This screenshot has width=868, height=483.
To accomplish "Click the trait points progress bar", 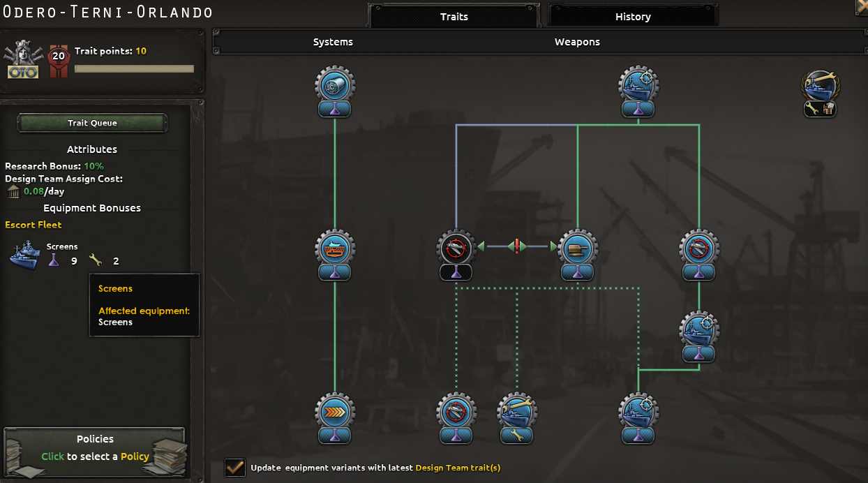I will click(133, 68).
